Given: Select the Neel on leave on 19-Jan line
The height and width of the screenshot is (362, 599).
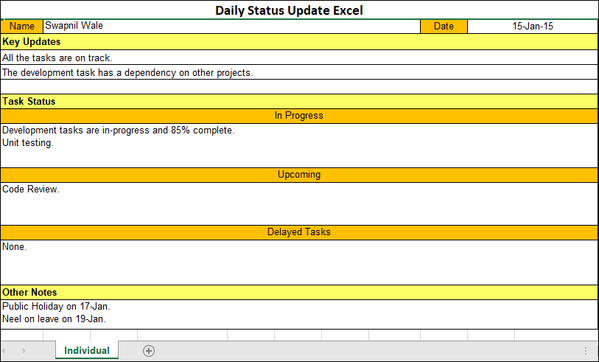Looking at the screenshot, I should 54,318.
